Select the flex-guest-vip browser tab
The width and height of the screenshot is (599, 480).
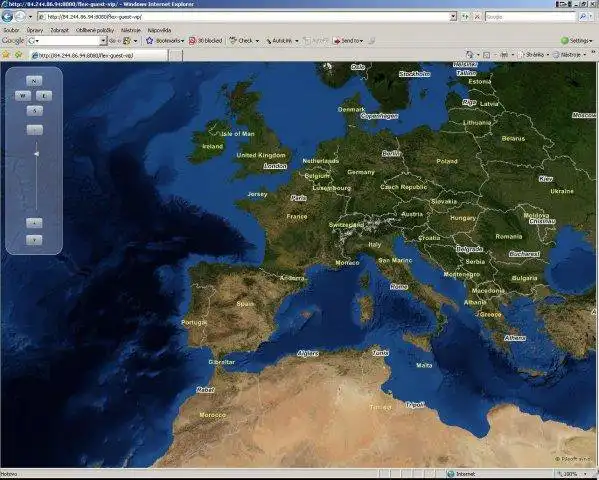tap(99, 55)
